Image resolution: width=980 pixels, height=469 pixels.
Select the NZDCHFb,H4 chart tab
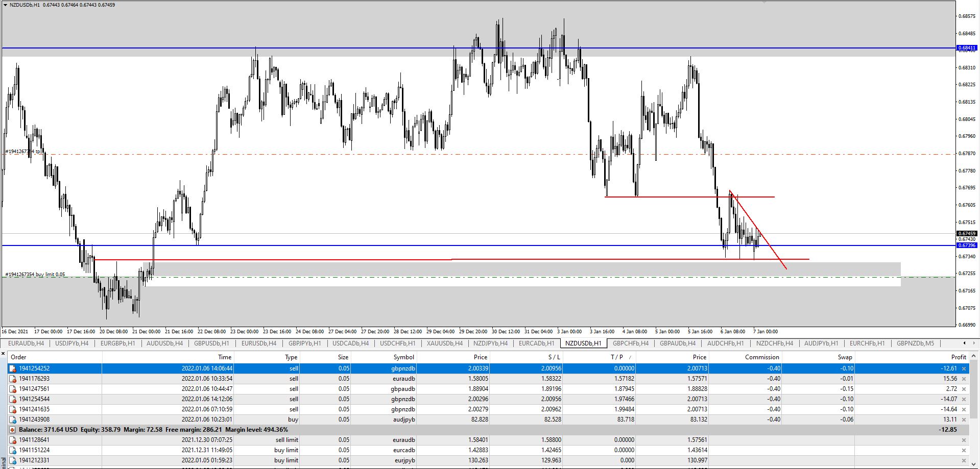(775, 343)
